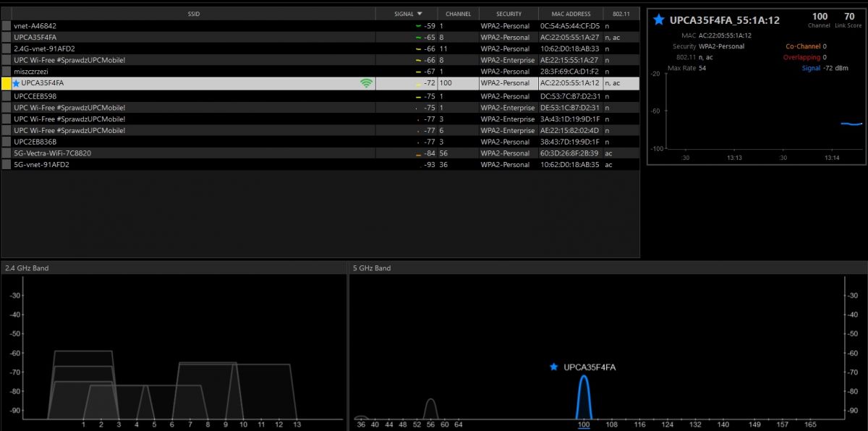Click the Max Rate 54 entry

point(686,68)
